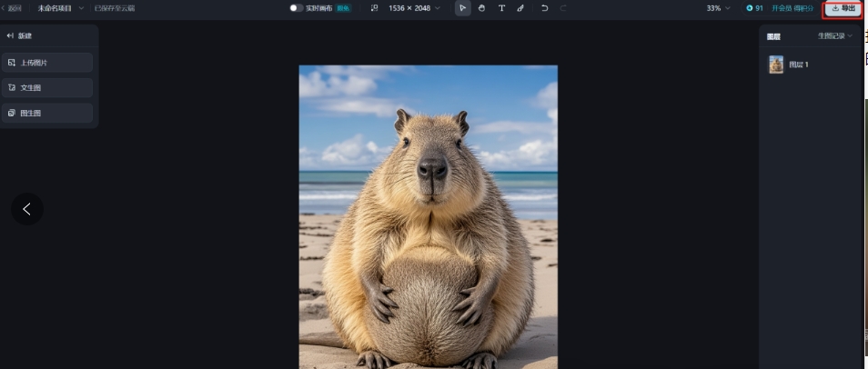Open the 文生图 text-to-image option
The height and width of the screenshot is (369, 868).
pyautogui.click(x=50, y=88)
